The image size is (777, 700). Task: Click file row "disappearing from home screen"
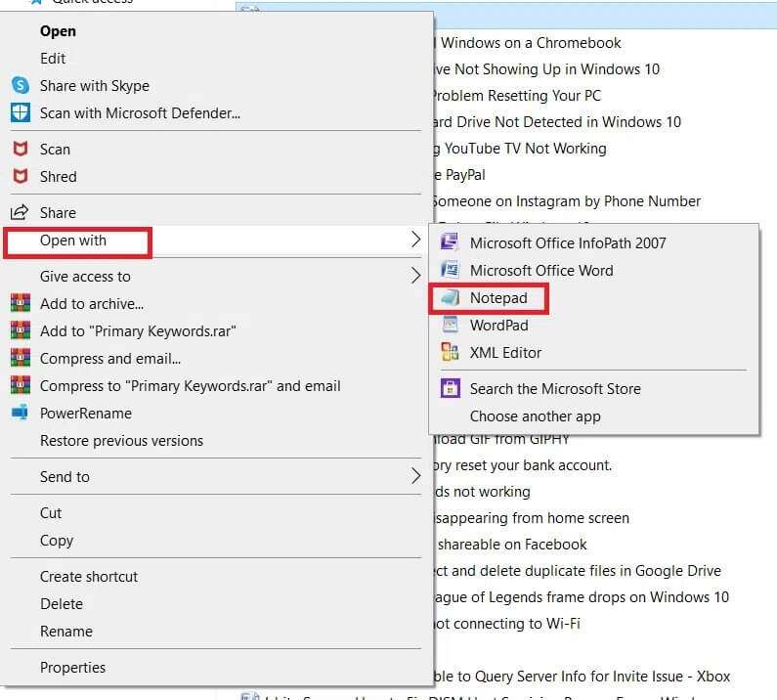coord(532,517)
